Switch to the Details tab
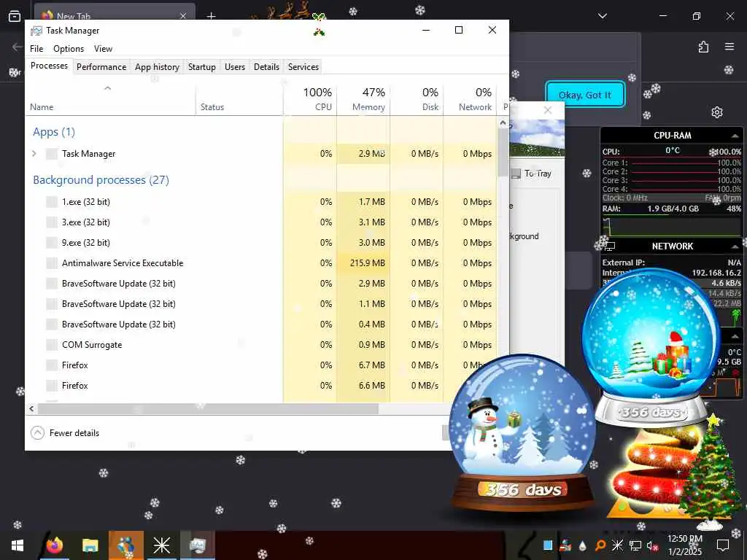The image size is (747, 560). [266, 67]
